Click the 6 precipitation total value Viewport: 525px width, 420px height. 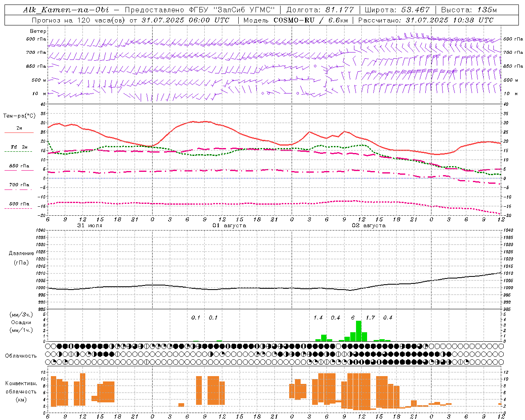coord(353,317)
